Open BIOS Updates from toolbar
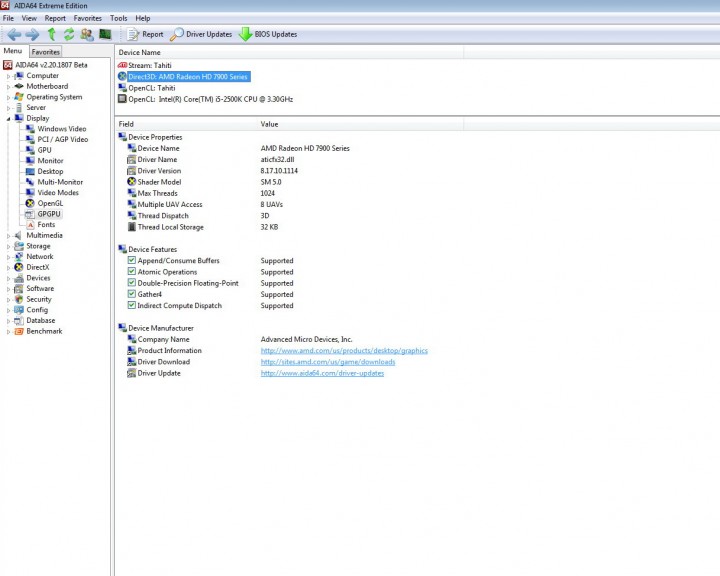 [268, 34]
